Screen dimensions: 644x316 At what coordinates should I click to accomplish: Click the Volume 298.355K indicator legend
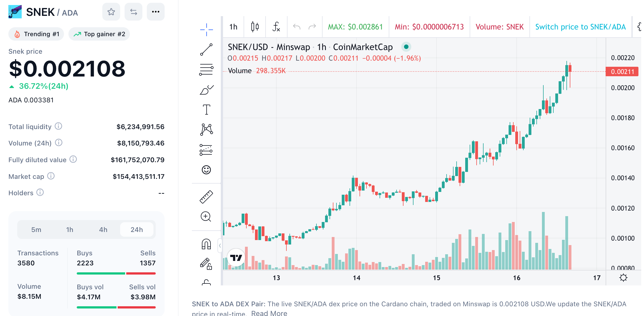click(x=257, y=71)
